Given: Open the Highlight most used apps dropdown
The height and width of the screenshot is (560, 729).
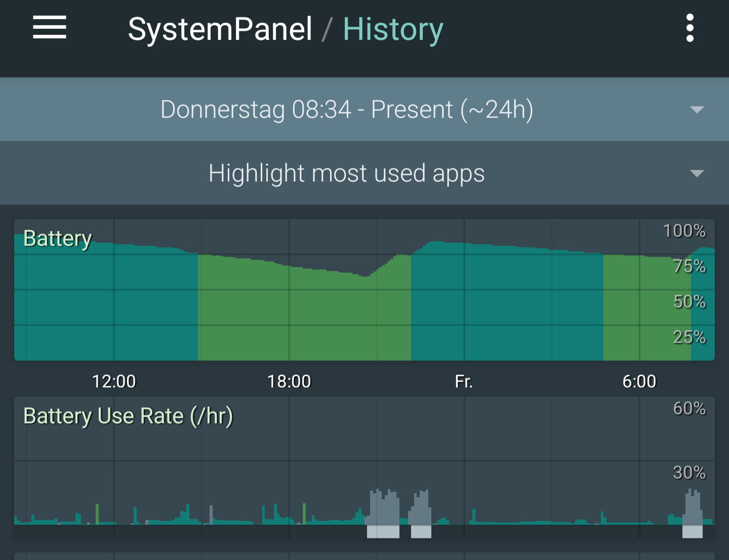Looking at the screenshot, I should click(347, 173).
